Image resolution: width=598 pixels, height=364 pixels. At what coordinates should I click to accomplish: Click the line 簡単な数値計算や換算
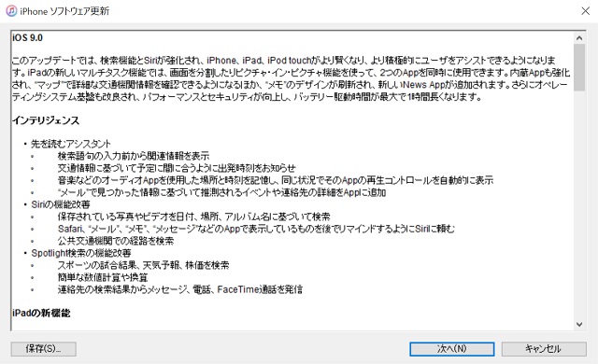pyautogui.click(x=103, y=277)
